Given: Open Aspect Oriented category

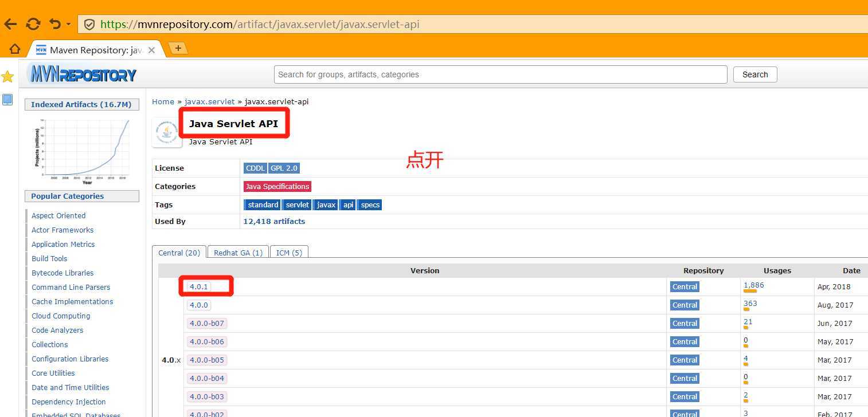Looking at the screenshot, I should [58, 216].
